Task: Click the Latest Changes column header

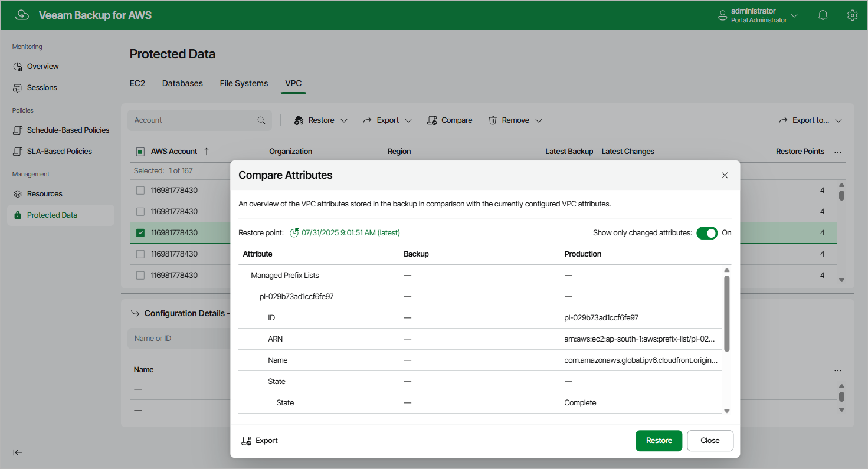Action: pos(628,152)
